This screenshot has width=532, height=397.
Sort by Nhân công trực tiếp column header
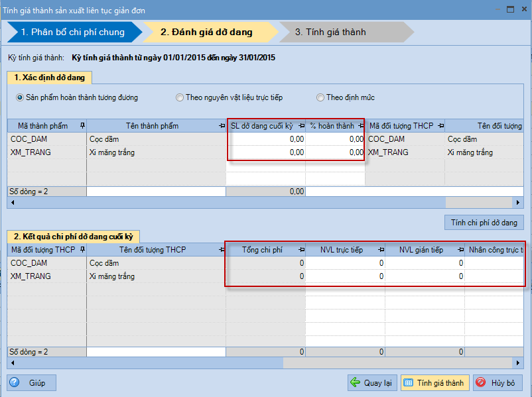494,250
